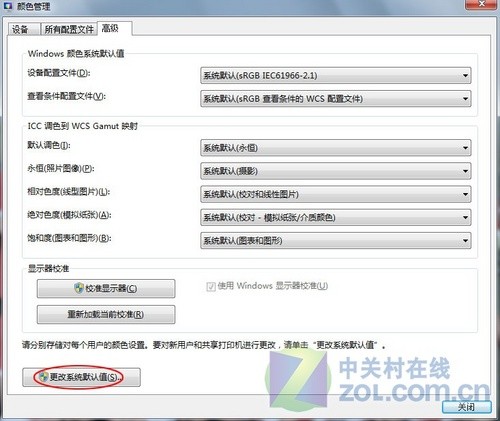The width and height of the screenshot is (500, 421).
Task: Click the 关闭 button
Action: [467, 407]
